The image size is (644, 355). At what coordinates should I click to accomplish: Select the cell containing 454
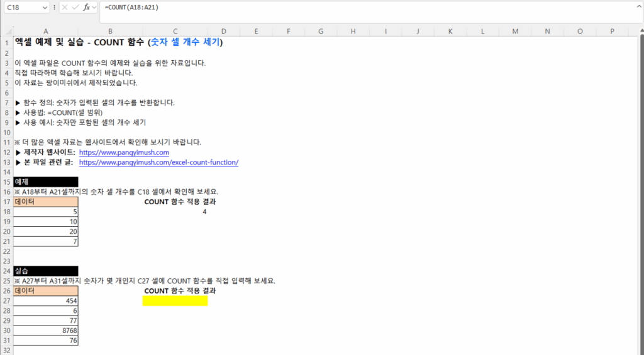point(45,301)
